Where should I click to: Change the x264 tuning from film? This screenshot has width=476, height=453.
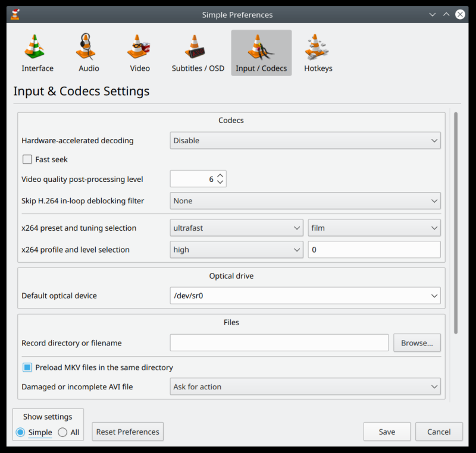click(374, 228)
